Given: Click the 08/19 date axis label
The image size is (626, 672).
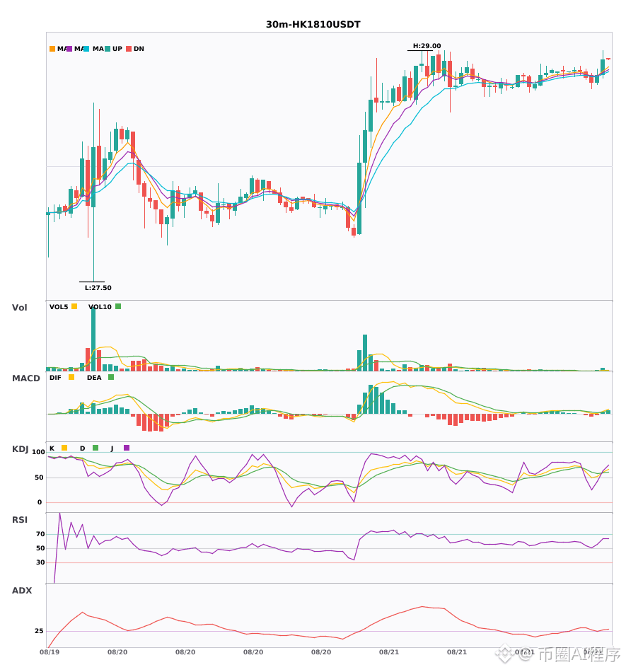Looking at the screenshot, I should click(x=50, y=652).
